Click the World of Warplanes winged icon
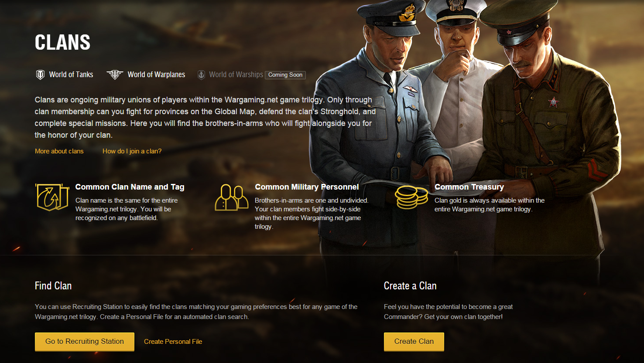644x363 pixels. 115,75
